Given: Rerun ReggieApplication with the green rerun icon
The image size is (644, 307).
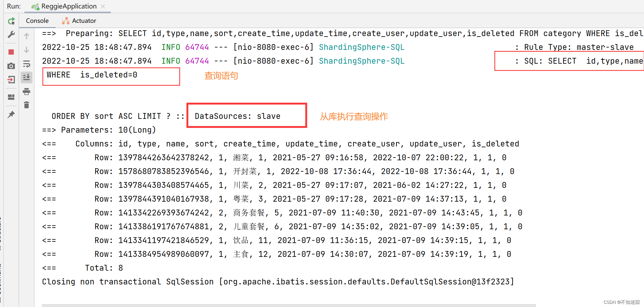Looking at the screenshot, I should point(11,21).
